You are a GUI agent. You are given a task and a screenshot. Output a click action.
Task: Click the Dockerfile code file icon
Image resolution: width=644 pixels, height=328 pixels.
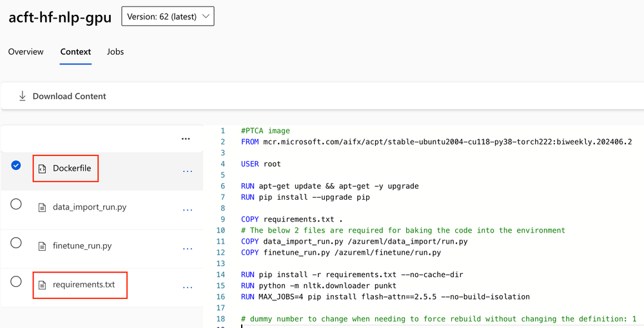pos(43,169)
